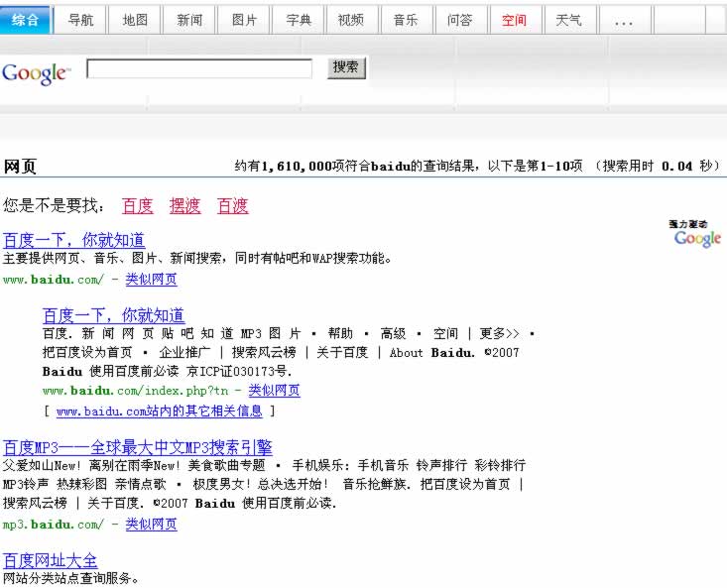Click snippet text 网站分类站点查询服务。

click(x=71, y=579)
